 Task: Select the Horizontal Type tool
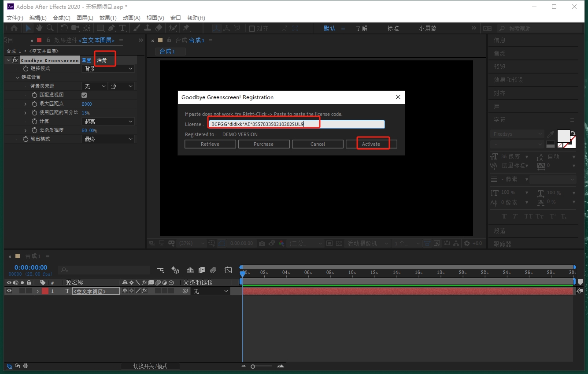click(122, 28)
